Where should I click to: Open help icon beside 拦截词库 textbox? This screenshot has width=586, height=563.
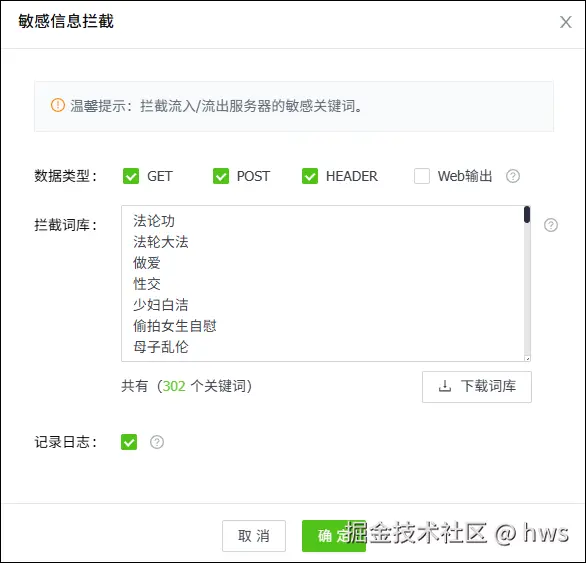point(550,225)
